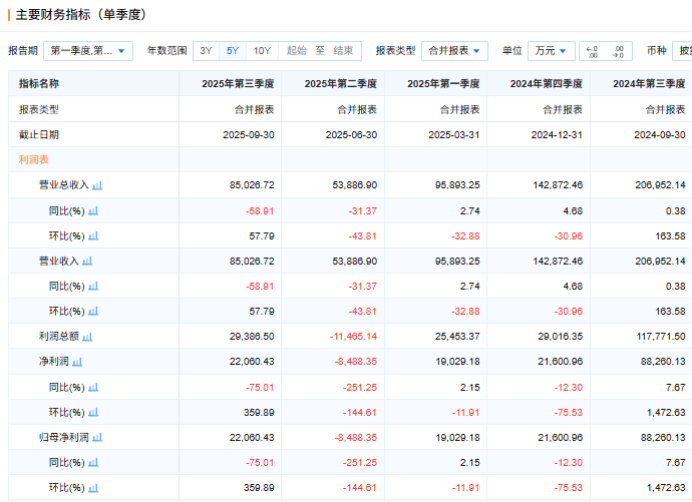Expand the 报表类型 合并报表 dropdown
The image size is (692, 502).
(454, 50)
